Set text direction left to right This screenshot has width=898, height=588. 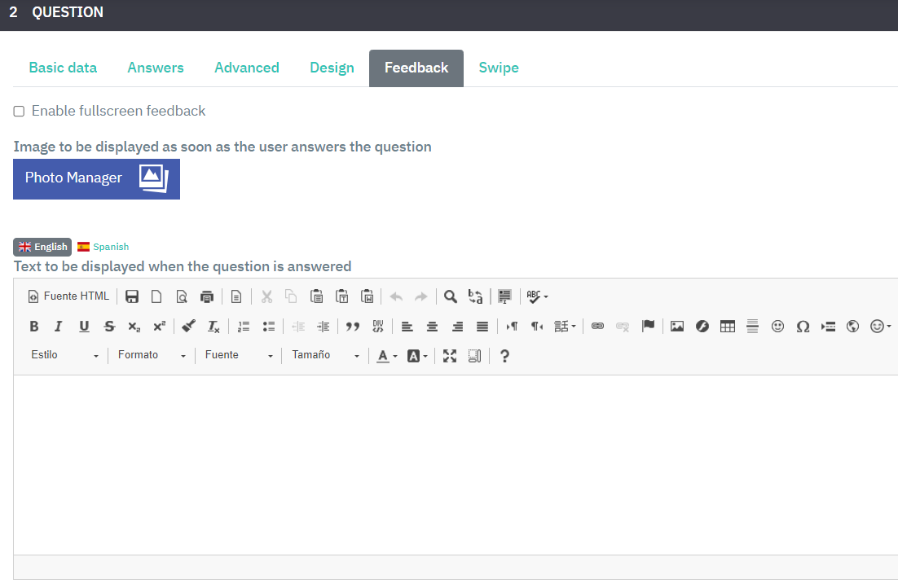[512, 326]
